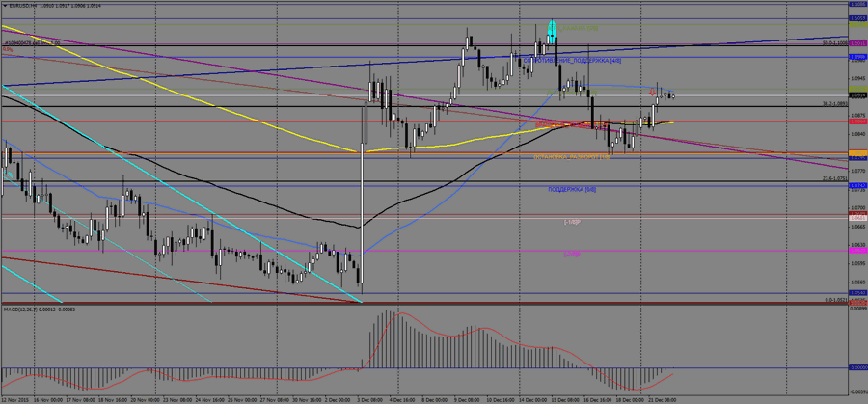Click the magenta 1.0620 price tag on axis
This screenshot has height=404, width=868.
(x=857, y=251)
